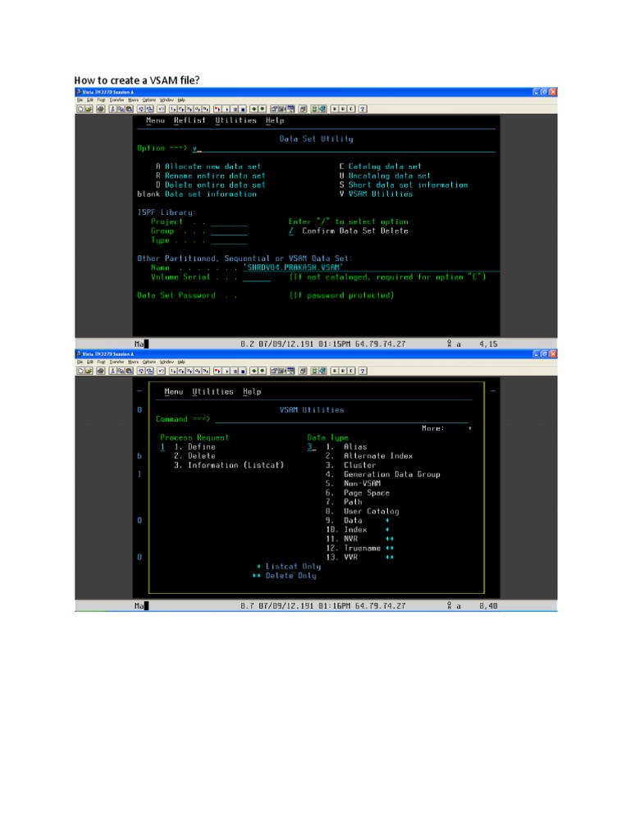Open RefList menu on Data Set Utility screen
This screenshot has height=840, width=630.
click(x=189, y=121)
